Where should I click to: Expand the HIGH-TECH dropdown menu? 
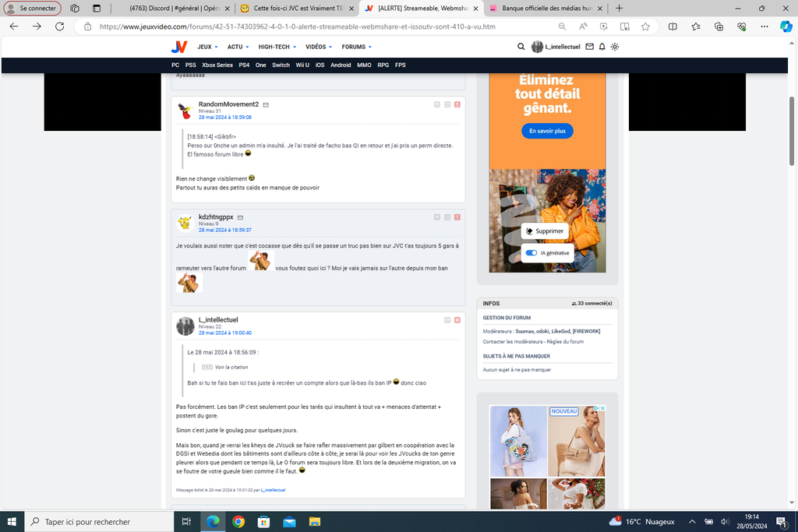[276, 47]
